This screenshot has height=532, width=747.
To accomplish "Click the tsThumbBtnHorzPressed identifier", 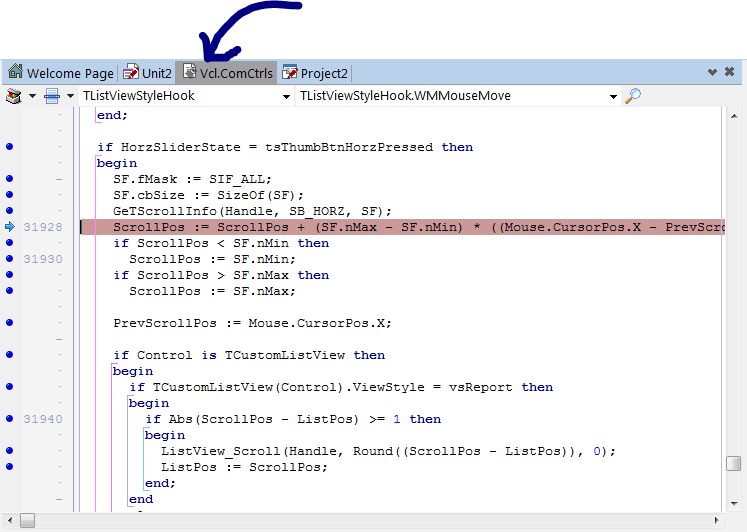I will point(349,147).
